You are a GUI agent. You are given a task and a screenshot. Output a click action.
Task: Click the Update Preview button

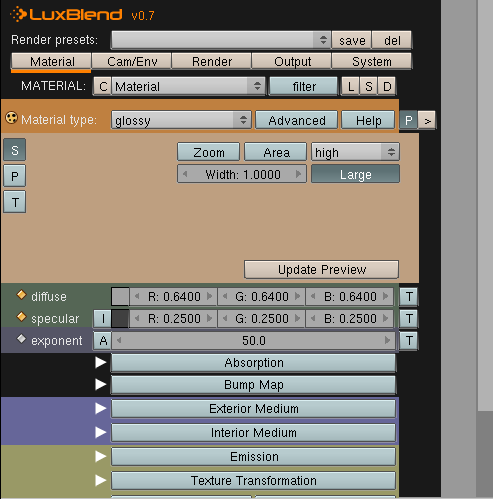[322, 269]
